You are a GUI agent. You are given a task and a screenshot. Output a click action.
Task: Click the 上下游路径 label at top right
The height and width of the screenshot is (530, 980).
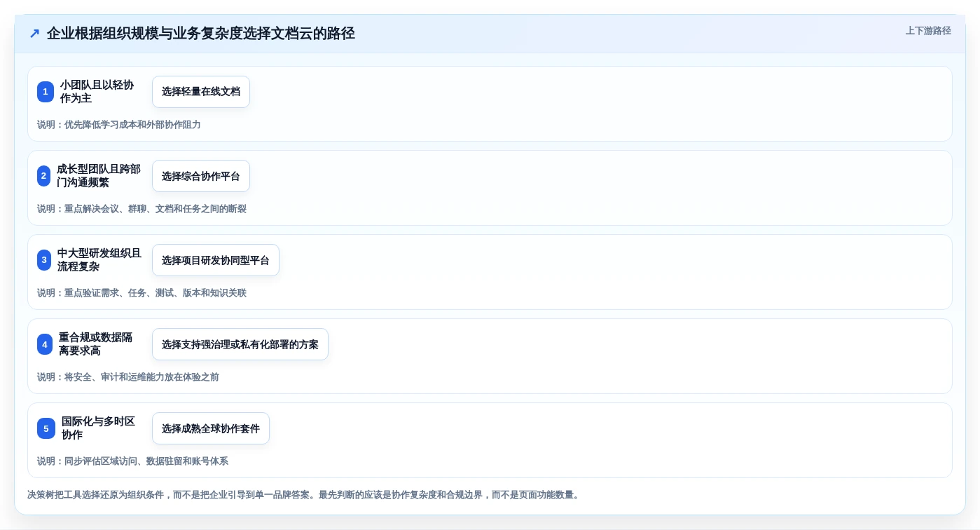tap(928, 31)
